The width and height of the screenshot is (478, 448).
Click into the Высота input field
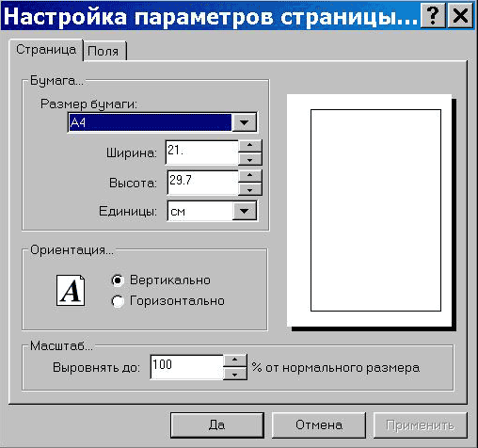click(202, 183)
